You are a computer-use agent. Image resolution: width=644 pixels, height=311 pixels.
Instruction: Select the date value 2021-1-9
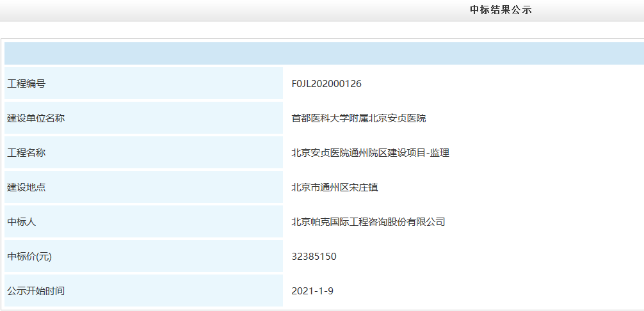(312, 291)
